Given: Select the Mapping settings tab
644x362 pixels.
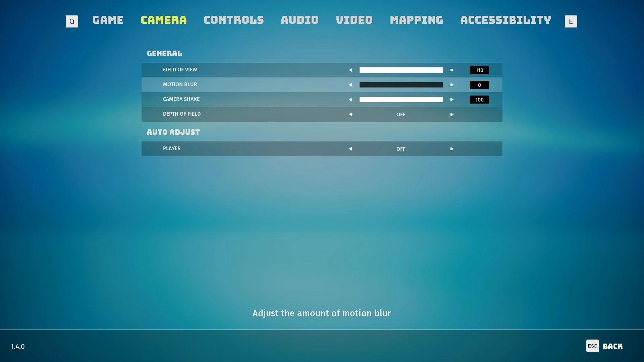Looking at the screenshot, I should (416, 20).
